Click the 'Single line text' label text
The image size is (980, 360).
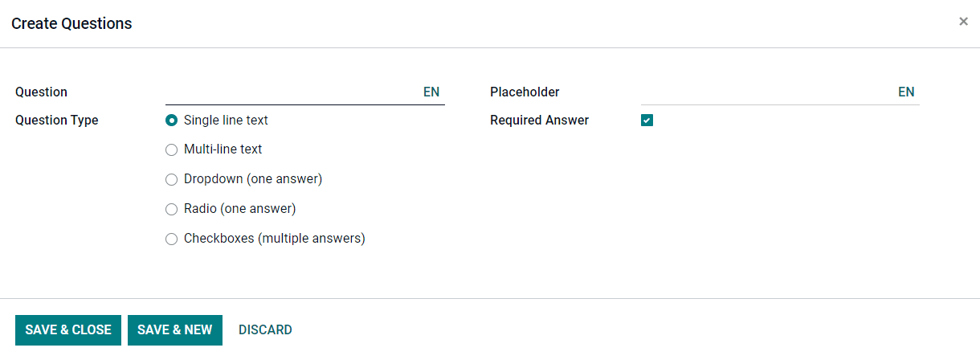pos(226,121)
